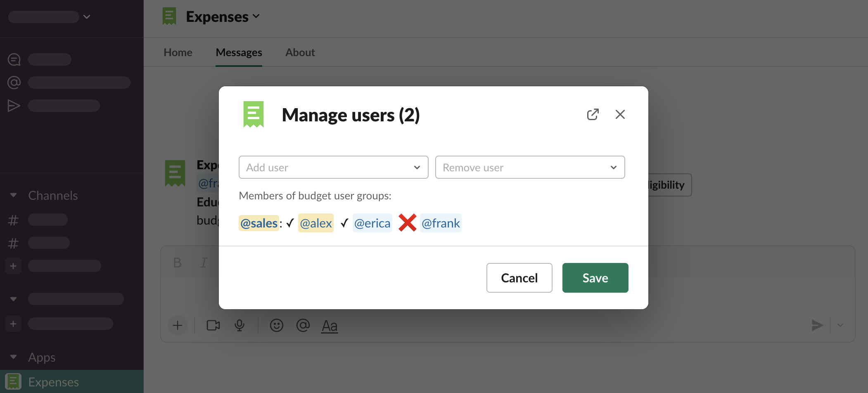Collapse the Channels section
This screenshot has width=868, height=393.
[x=14, y=195]
